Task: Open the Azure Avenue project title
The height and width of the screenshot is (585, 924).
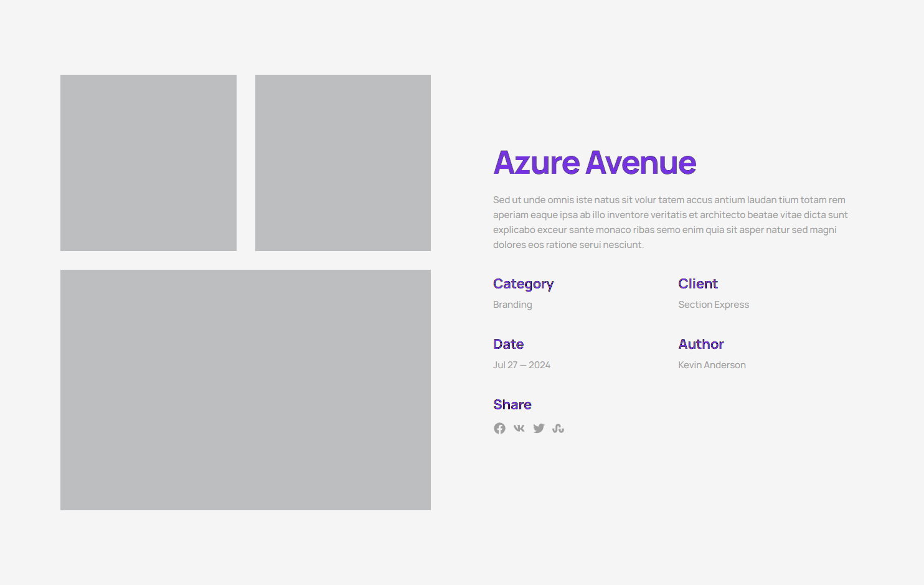Action: coord(594,163)
